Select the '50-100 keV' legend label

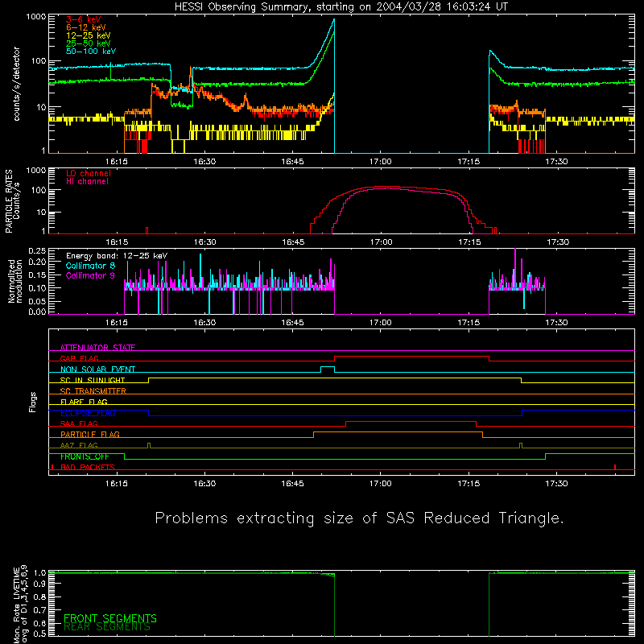click(x=91, y=52)
